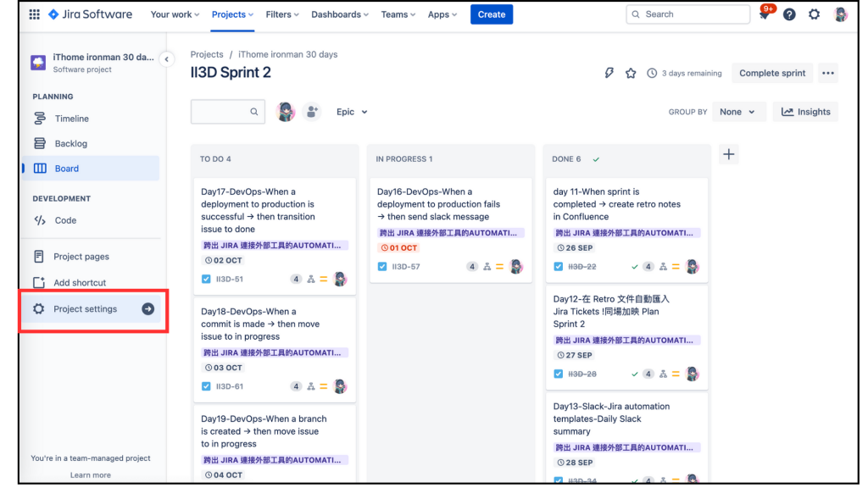Open the Epic filter dropdown
Screen dimensions: 868x488
tap(352, 112)
